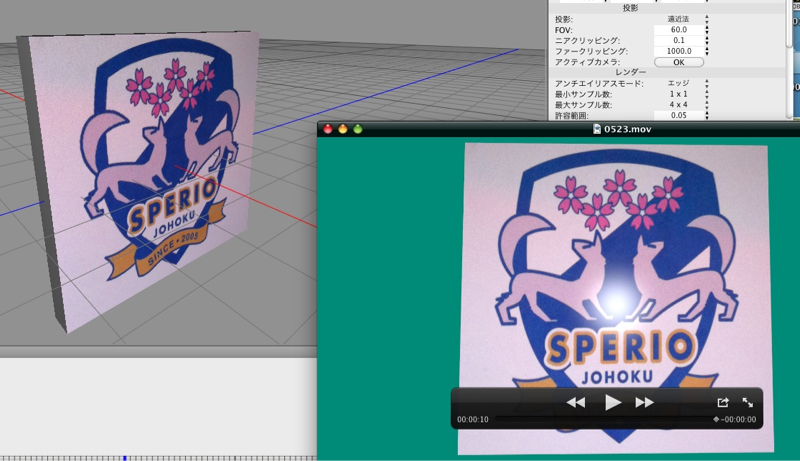This screenshot has height=461, width=800.
Task: Click the 最大サンプル数 label
Action: pyautogui.click(x=584, y=105)
